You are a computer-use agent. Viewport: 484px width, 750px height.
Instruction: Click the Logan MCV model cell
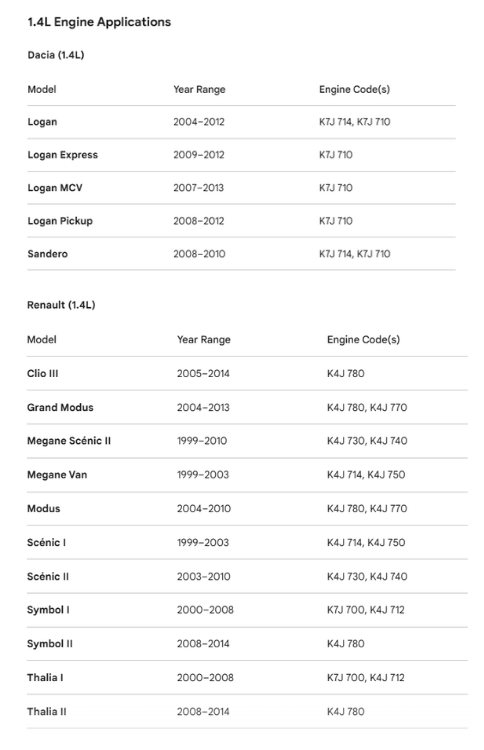(x=55, y=188)
